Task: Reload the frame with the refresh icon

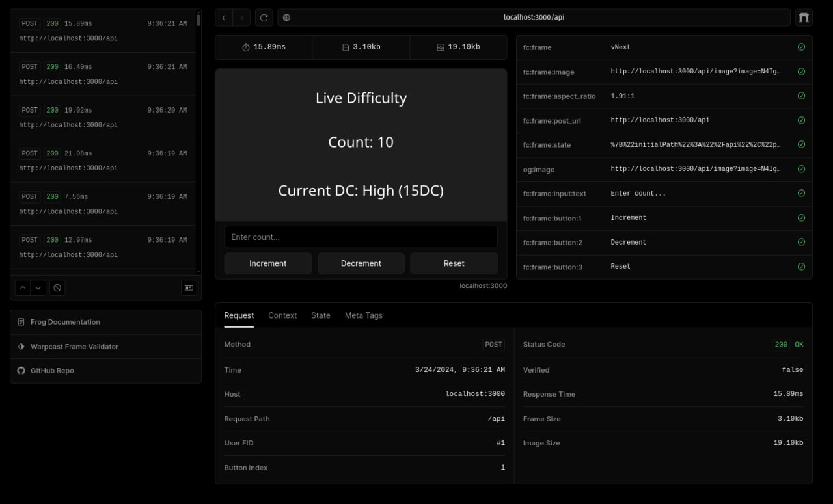Action: click(x=264, y=18)
